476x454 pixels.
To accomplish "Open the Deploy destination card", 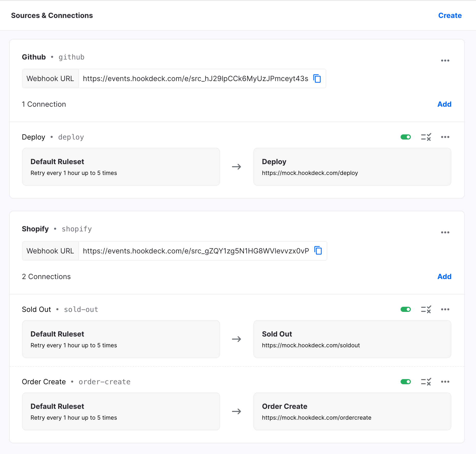I will (352, 167).
